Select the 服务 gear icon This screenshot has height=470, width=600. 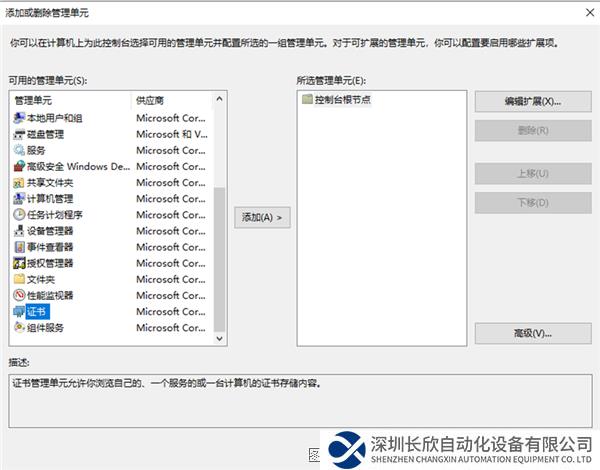click(x=19, y=150)
